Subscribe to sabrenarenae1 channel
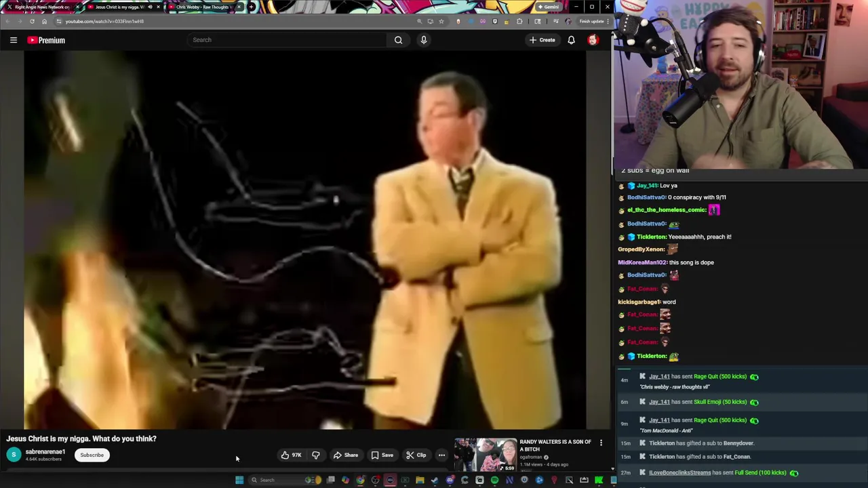The height and width of the screenshot is (488, 868). (92, 455)
